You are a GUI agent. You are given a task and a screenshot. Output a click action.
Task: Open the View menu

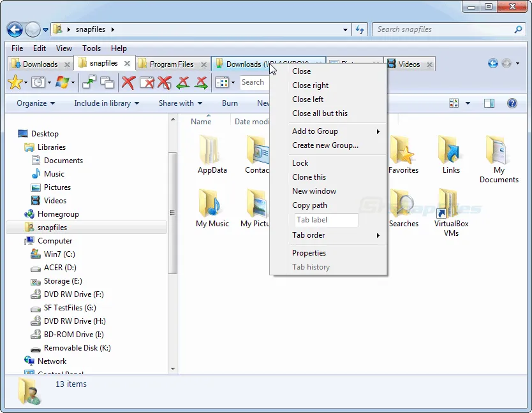[x=64, y=48]
